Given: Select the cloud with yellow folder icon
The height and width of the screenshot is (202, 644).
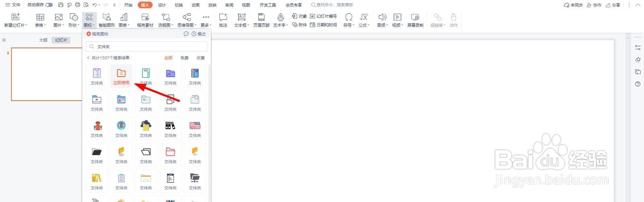Looking at the screenshot, I should point(146,126).
